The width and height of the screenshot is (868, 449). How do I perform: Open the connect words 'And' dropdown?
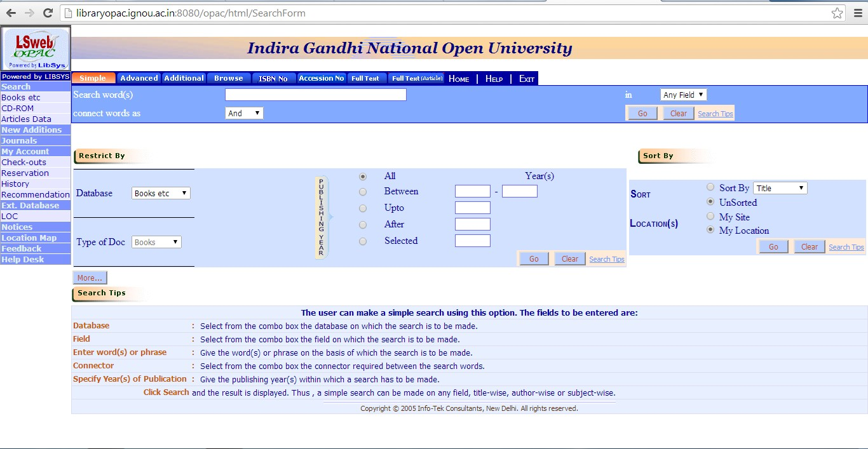tap(243, 113)
